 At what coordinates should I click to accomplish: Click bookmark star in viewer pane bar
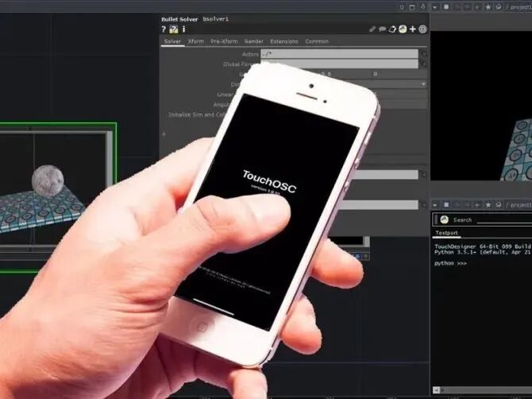pyautogui.click(x=488, y=7)
